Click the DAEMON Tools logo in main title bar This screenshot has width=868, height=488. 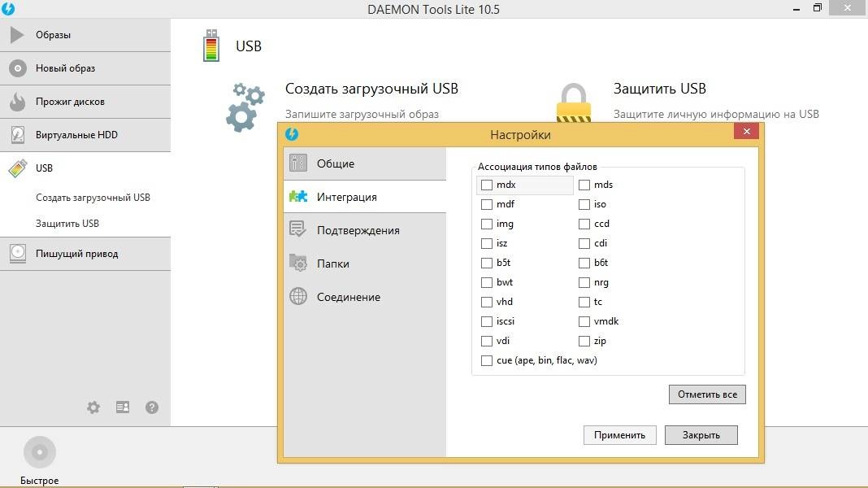coord(8,8)
